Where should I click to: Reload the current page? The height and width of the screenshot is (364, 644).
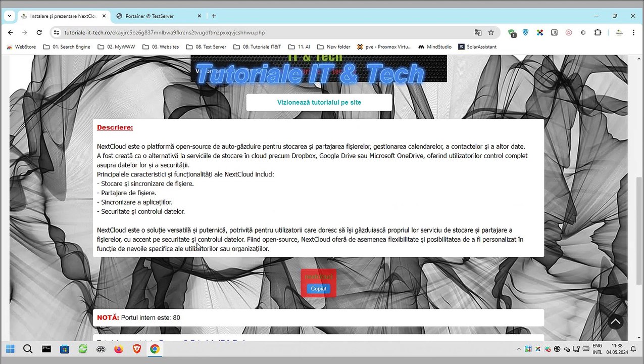39,32
